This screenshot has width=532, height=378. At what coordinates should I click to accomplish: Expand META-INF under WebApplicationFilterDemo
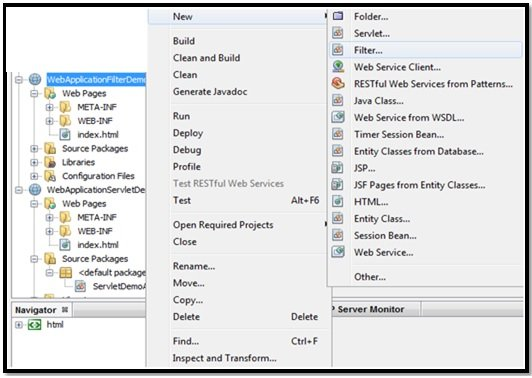pos(50,107)
